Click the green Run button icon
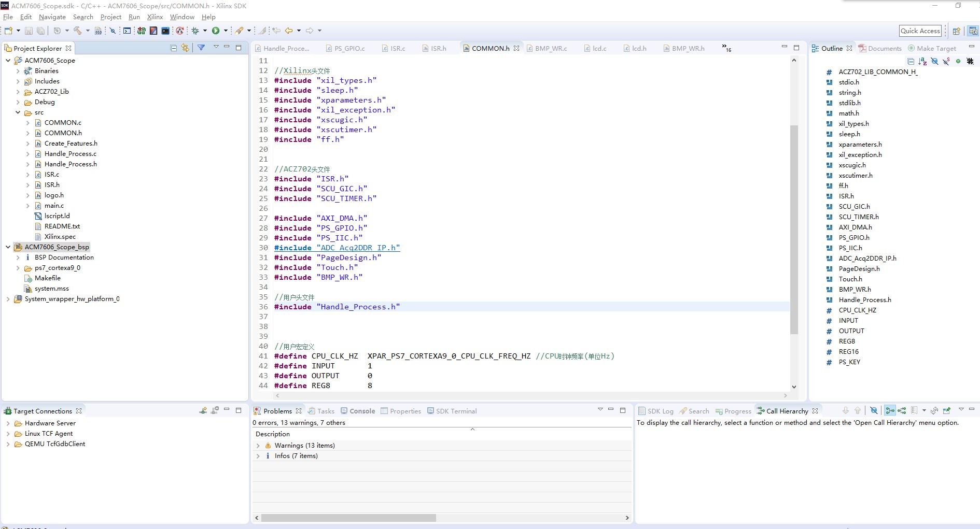This screenshot has height=529, width=980. pos(216,31)
